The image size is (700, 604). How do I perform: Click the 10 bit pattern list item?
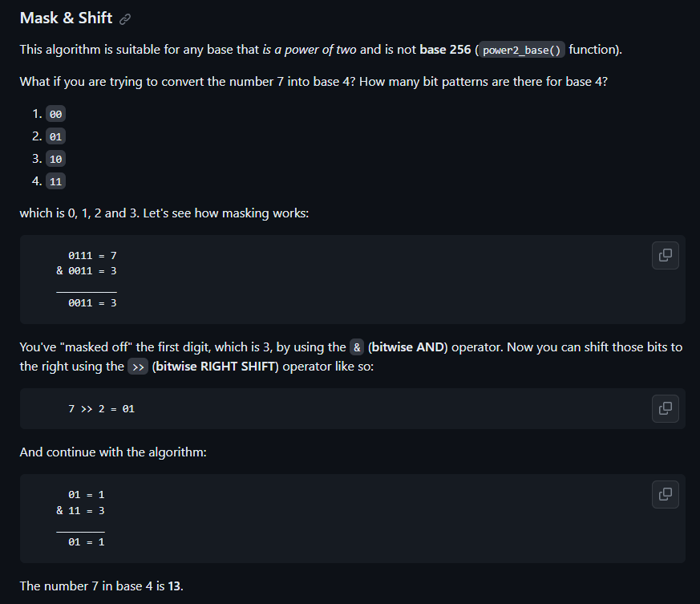click(x=56, y=159)
